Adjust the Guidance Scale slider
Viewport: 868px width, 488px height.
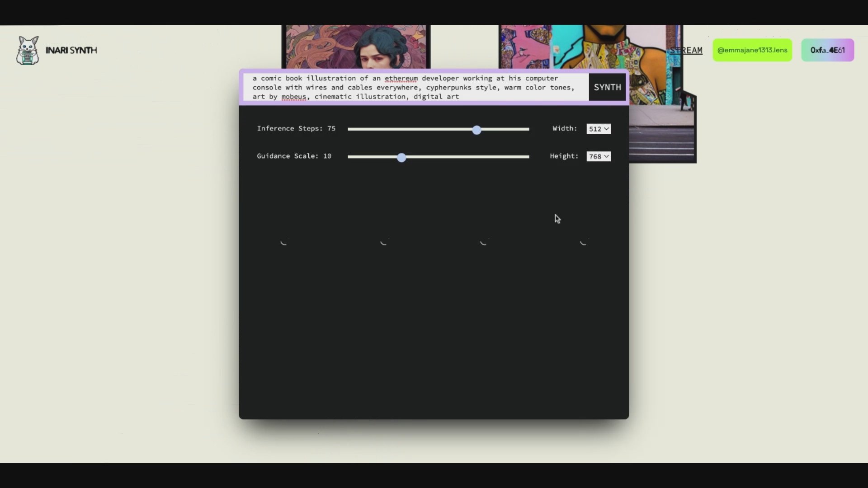pyautogui.click(x=438, y=157)
